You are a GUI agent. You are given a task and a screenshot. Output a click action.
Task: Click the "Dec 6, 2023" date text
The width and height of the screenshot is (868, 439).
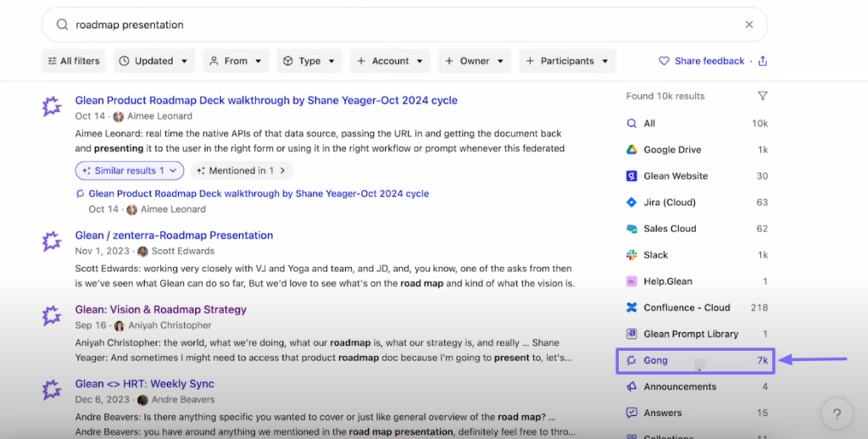(103, 400)
